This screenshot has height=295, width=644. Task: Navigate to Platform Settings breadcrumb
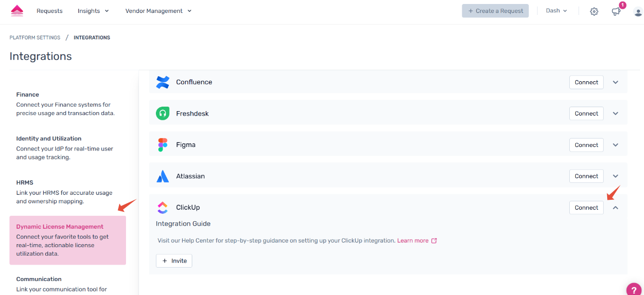pos(35,38)
